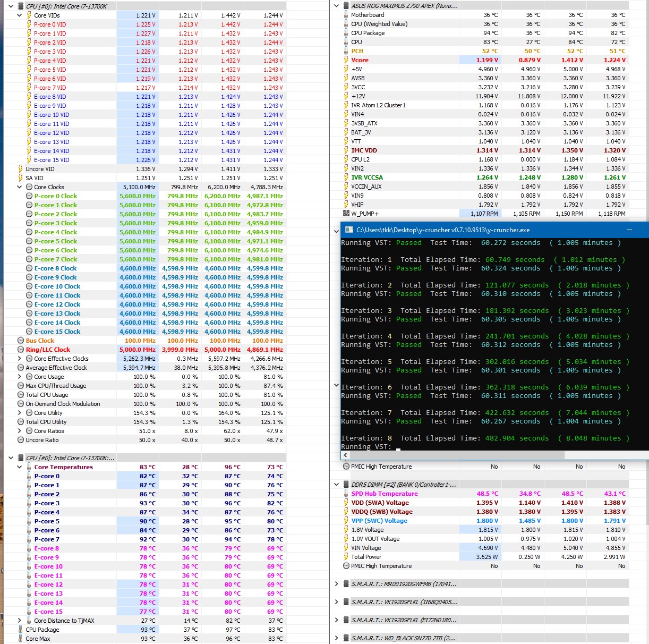Click the bolt icon next to E-core 8 VID
The height and width of the screenshot is (644, 649).
pyautogui.click(x=29, y=97)
